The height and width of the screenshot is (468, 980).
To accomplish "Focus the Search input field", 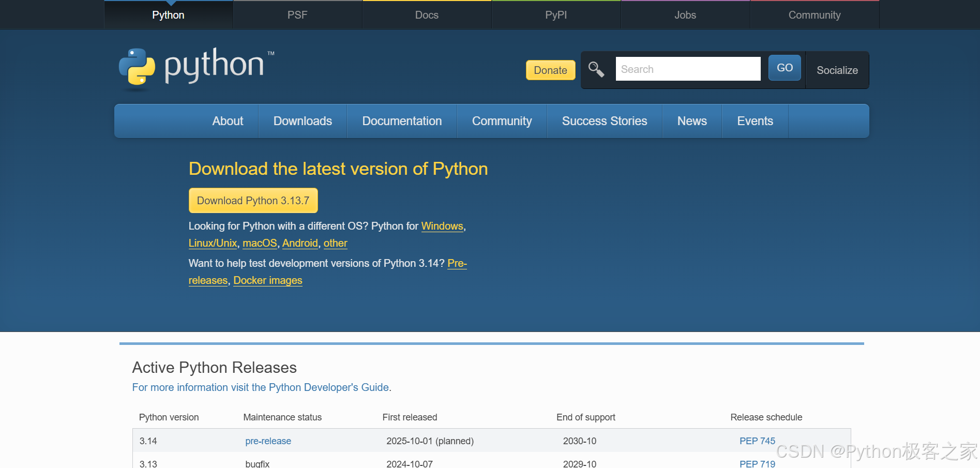I will (688, 69).
